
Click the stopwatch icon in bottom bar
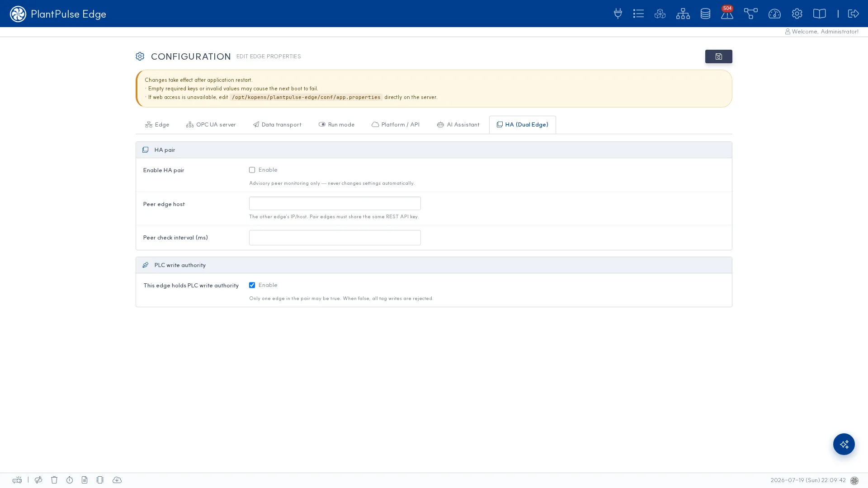coord(70,480)
